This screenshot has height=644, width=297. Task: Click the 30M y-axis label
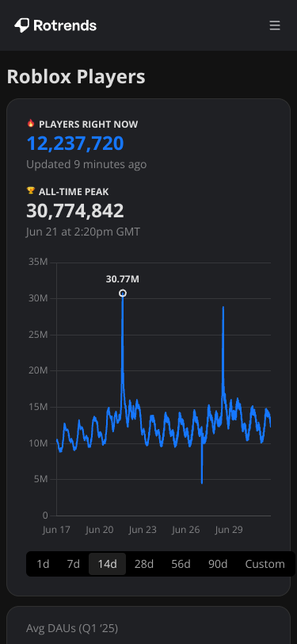coord(39,298)
